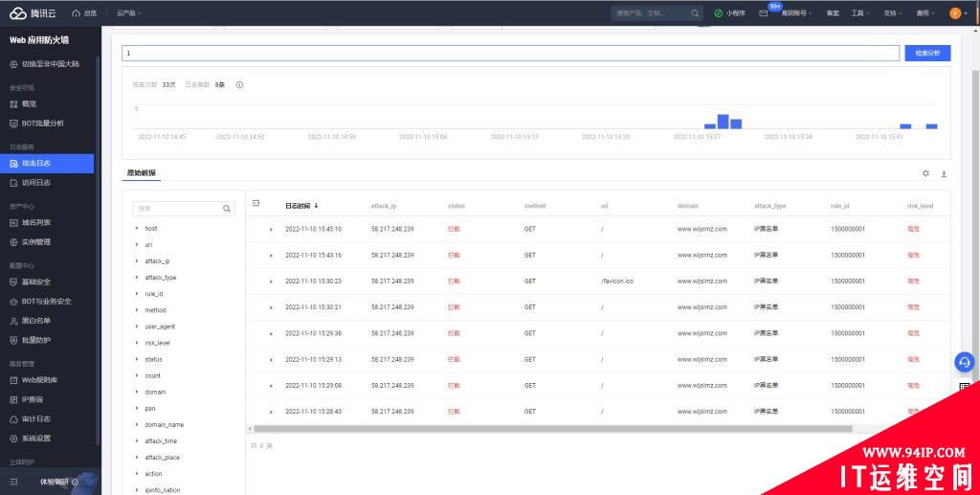Click the download icon above the table
Image resolution: width=980 pixels, height=495 pixels.
pos(944,173)
